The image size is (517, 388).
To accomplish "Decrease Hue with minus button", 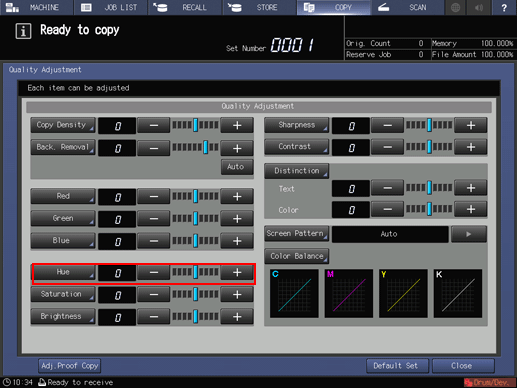I will (154, 273).
